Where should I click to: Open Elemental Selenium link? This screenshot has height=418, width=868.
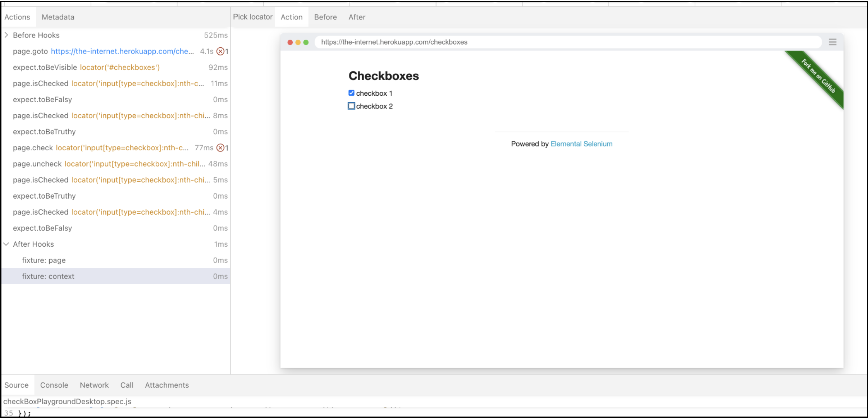click(x=581, y=144)
